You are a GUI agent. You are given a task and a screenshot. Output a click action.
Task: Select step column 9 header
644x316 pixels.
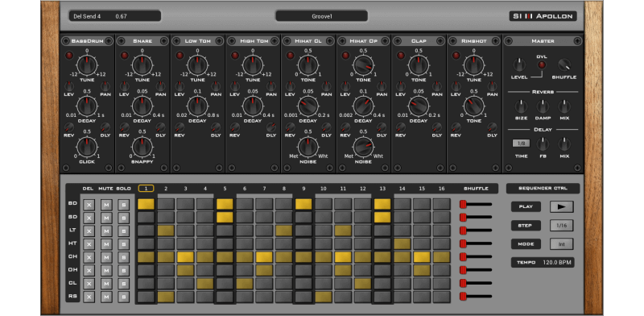(303, 189)
